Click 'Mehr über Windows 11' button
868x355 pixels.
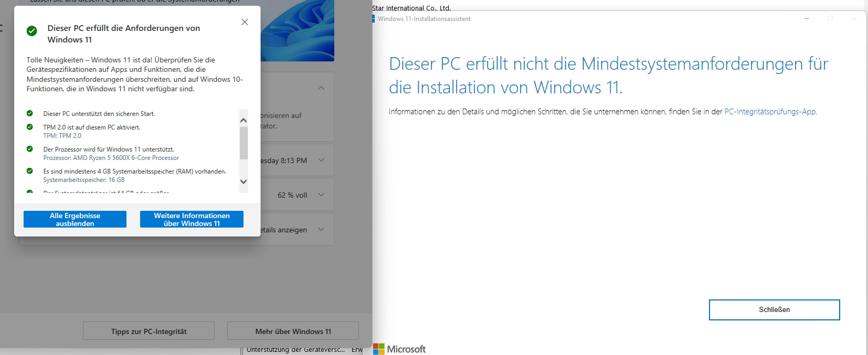[x=293, y=331]
